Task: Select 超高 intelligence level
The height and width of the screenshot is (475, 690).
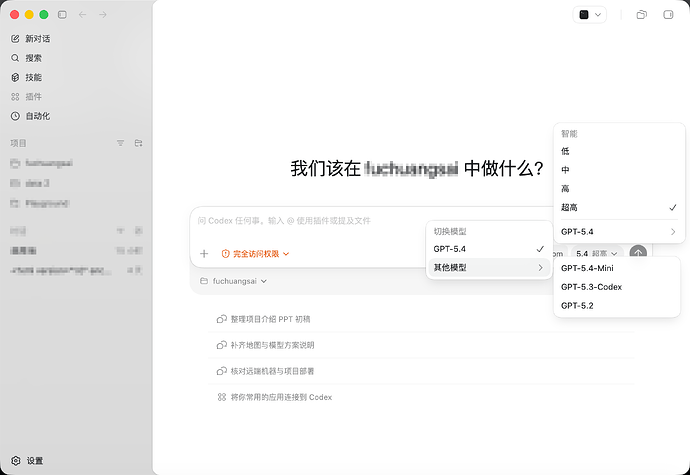Action: pos(619,207)
